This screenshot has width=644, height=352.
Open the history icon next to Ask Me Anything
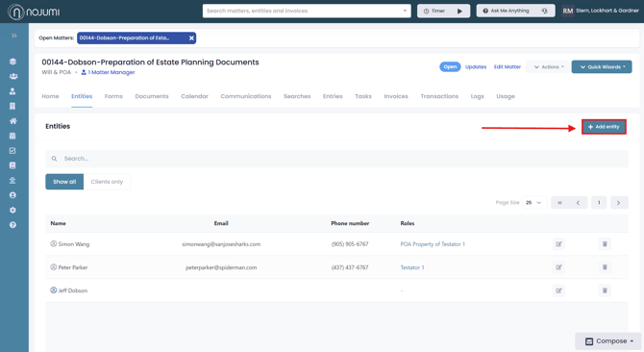[545, 12]
